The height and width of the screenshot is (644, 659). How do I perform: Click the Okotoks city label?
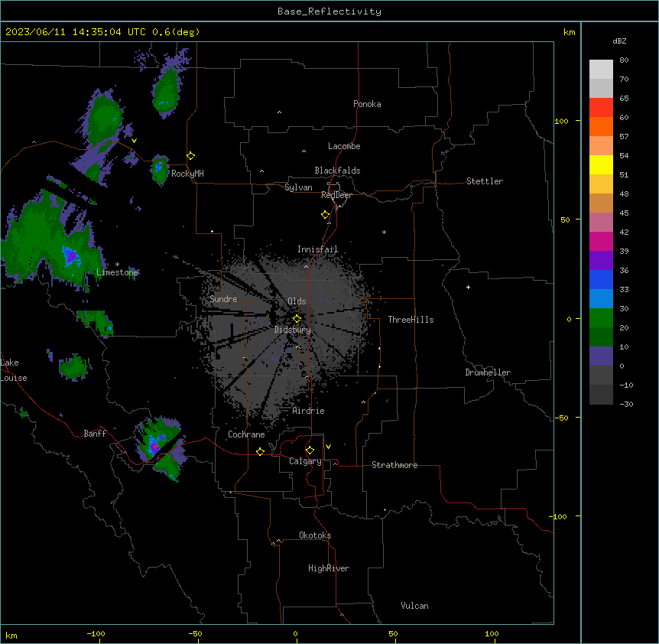coord(315,535)
